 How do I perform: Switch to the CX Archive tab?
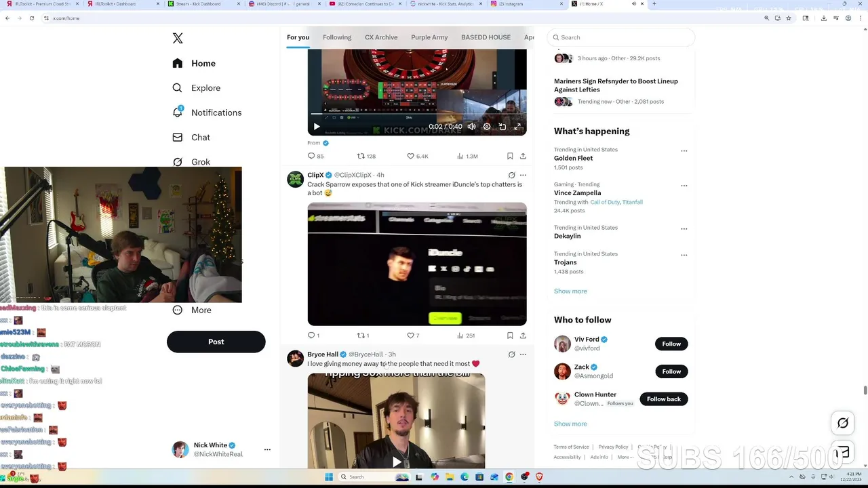pyautogui.click(x=381, y=37)
